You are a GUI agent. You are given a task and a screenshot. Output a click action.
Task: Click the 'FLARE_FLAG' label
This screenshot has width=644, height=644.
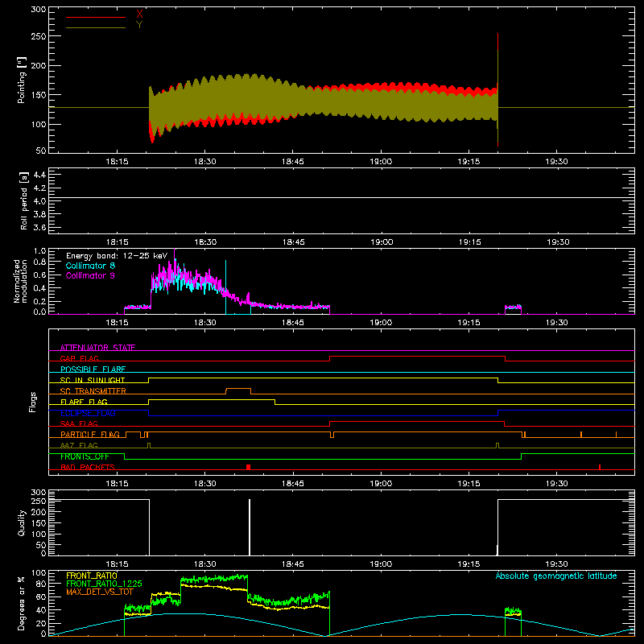coord(84,402)
